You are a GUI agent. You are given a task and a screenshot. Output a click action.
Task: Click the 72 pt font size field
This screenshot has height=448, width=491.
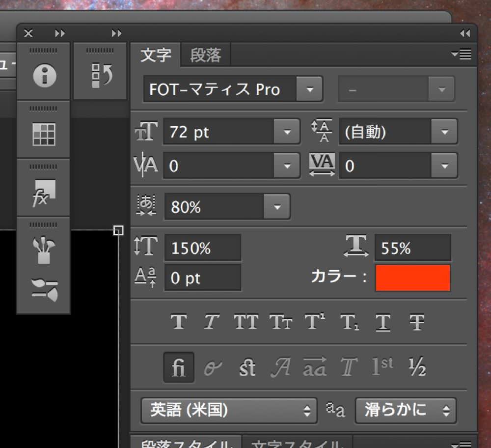pos(218,132)
